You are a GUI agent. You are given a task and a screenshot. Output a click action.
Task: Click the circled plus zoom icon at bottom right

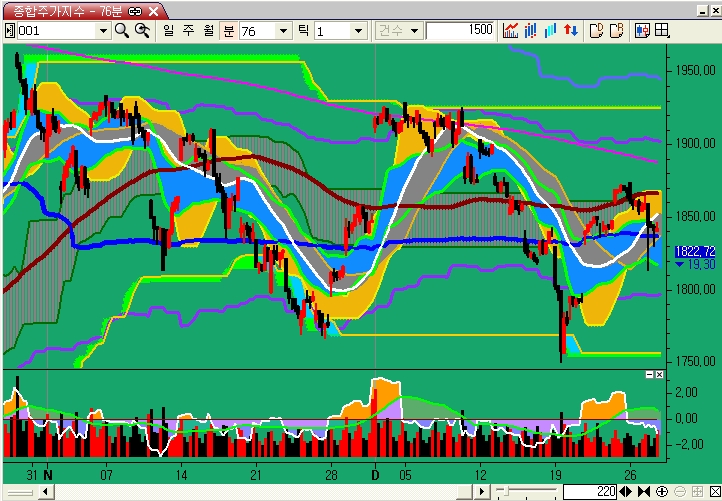click(x=662, y=492)
